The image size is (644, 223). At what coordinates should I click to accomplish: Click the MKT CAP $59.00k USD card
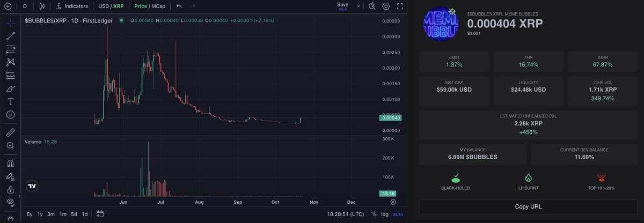[454, 91]
